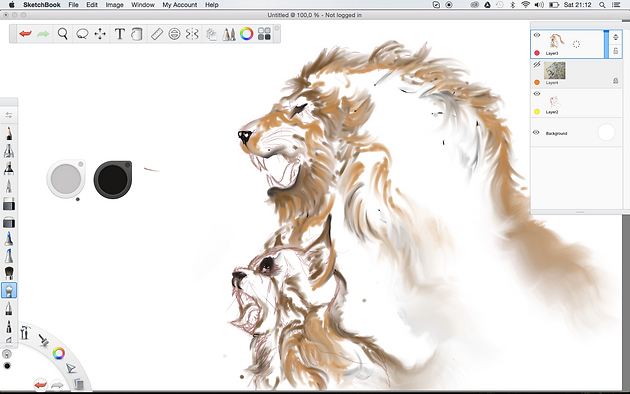Click the gray brush size puck
Viewport: 630px width, 394px height.
[66, 179]
